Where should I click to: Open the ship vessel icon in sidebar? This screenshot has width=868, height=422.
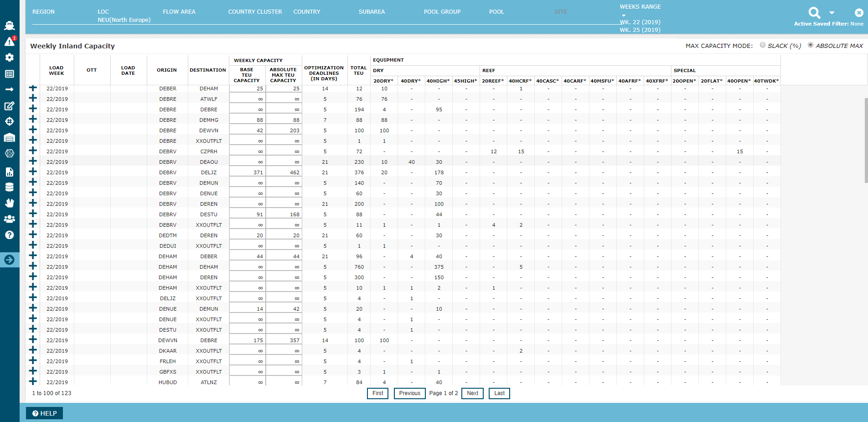click(x=10, y=26)
